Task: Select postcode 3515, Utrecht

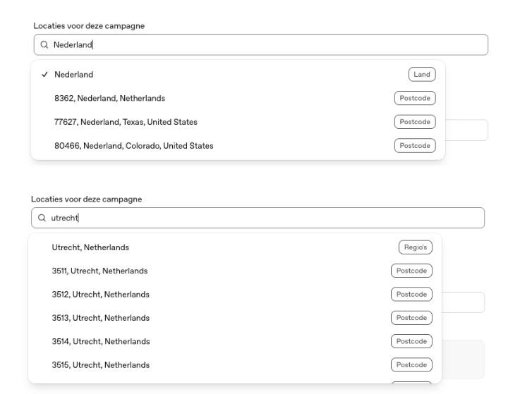Action: pos(235,365)
